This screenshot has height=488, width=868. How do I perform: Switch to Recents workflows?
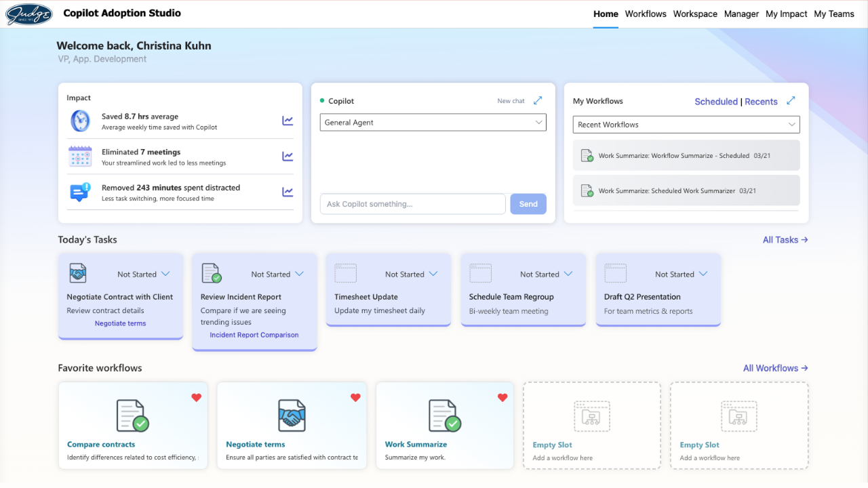[x=761, y=102]
